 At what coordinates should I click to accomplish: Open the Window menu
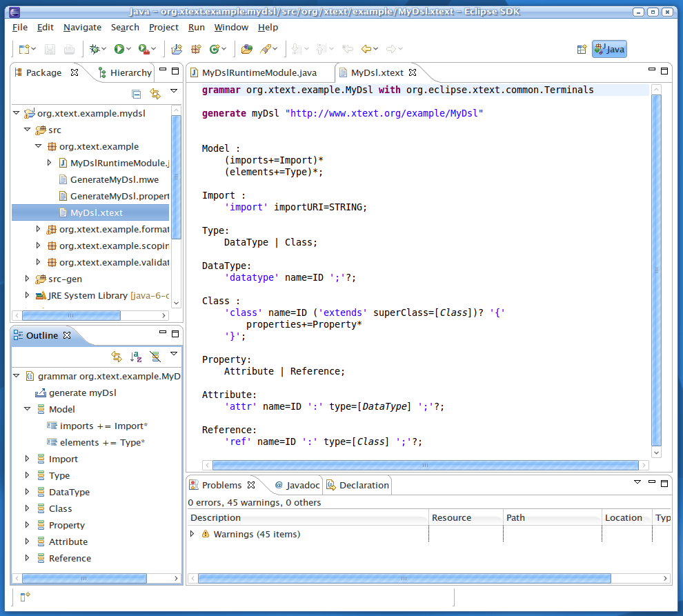[x=231, y=28]
